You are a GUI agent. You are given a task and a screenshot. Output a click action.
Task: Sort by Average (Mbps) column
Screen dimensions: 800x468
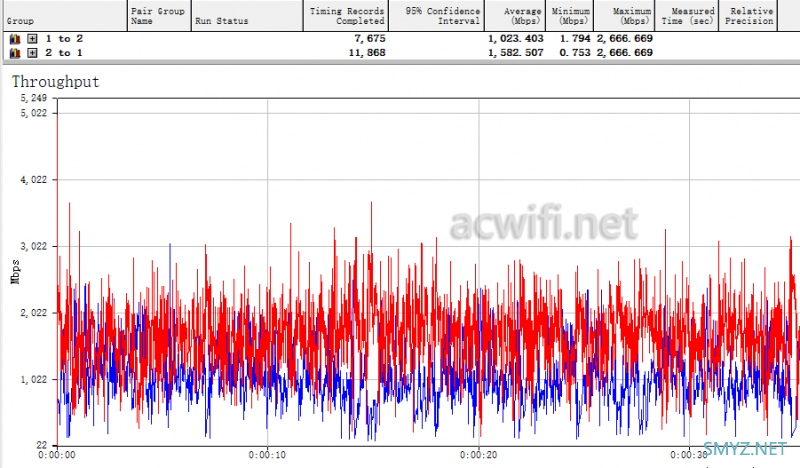519,15
